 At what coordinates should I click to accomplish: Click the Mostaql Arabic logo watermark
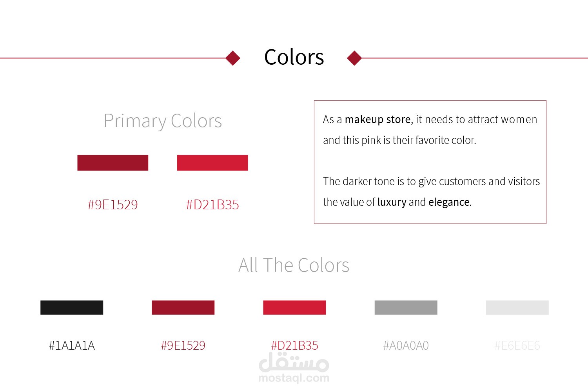pyautogui.click(x=294, y=362)
